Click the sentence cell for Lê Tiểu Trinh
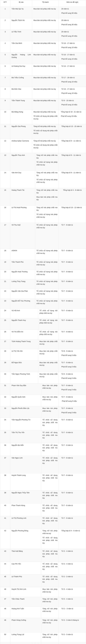This screenshot has width=86, height=644. (72, 35)
